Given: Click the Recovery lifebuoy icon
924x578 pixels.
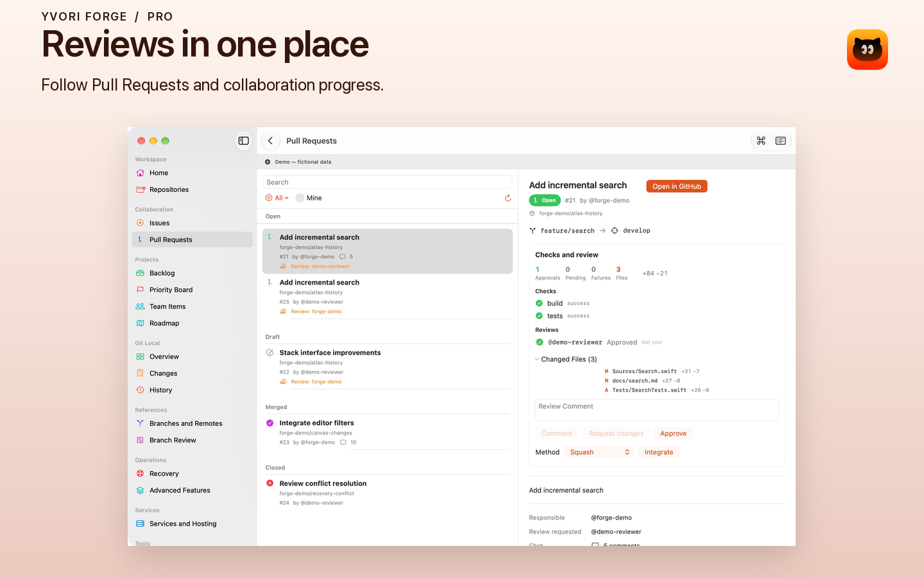Looking at the screenshot, I should [x=141, y=473].
